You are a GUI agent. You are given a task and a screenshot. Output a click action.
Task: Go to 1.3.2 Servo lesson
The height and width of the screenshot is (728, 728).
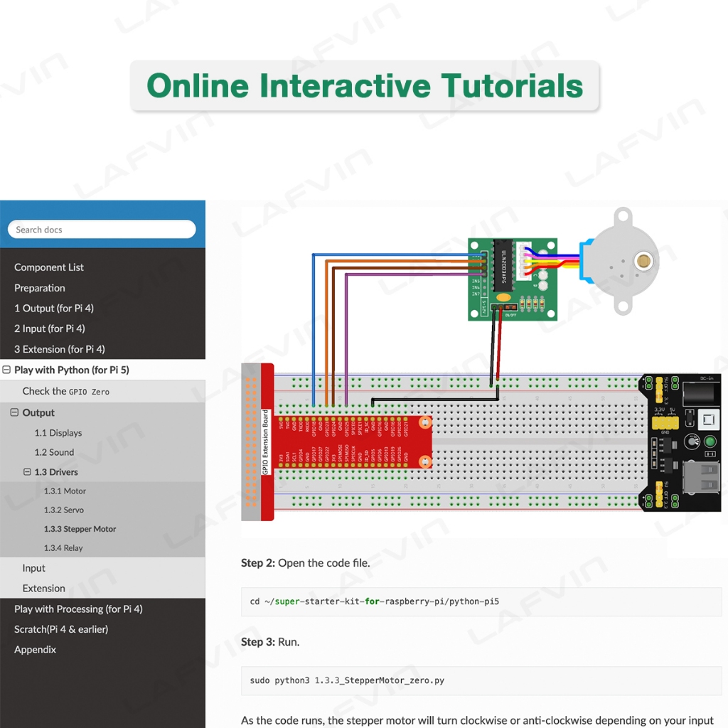(64, 510)
